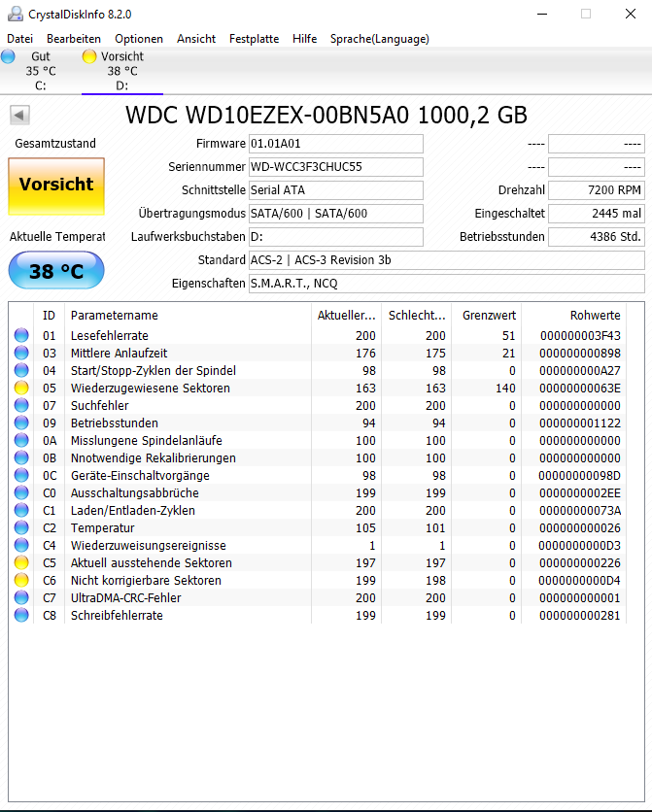Click blue status icon of UltraDMA-CRC-Fehler row
Image resolution: width=652 pixels, height=812 pixels.
pyautogui.click(x=21, y=597)
